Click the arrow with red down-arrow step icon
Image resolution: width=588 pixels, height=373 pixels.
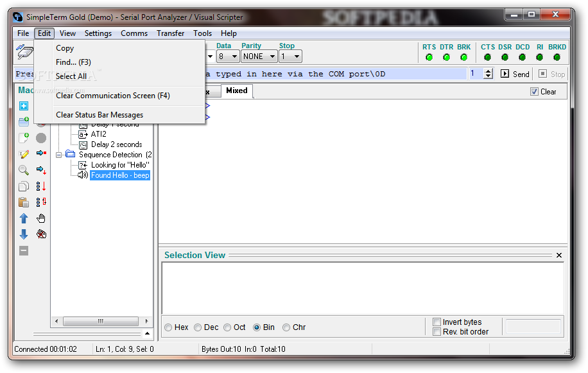click(x=41, y=170)
